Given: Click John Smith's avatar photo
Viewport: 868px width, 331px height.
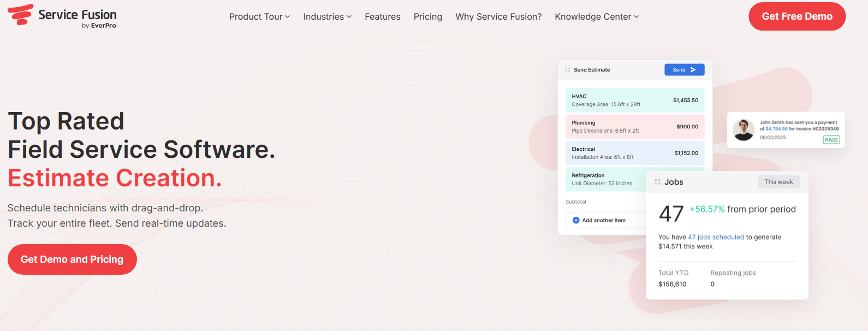Looking at the screenshot, I should click(x=744, y=130).
